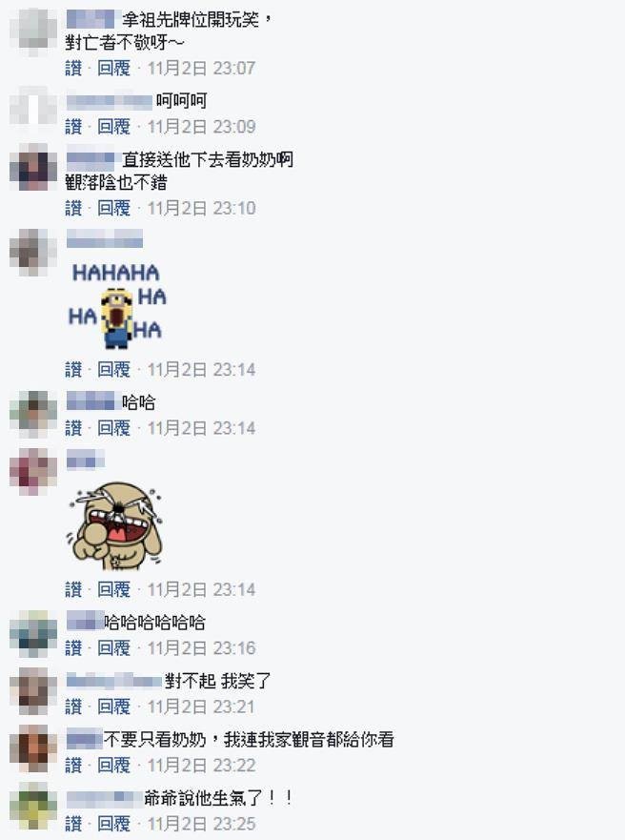This screenshot has width=625, height=840.
Task: Open timestamp 11月2日 23:25
Action: 201,824
